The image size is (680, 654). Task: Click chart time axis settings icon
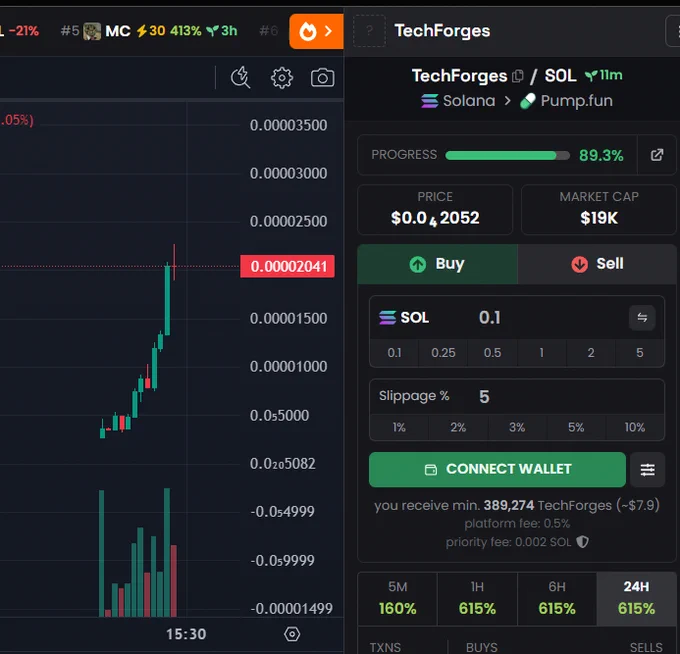[292, 634]
